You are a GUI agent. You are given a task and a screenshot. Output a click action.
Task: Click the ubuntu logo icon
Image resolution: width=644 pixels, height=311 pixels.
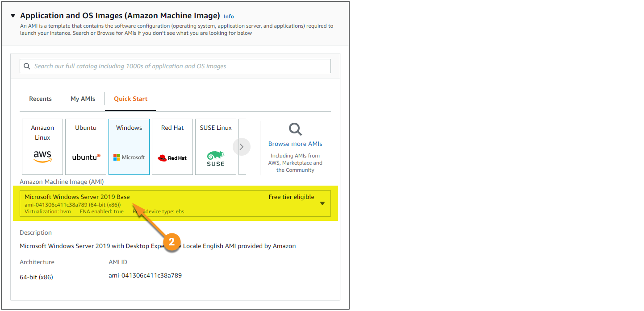tap(86, 157)
